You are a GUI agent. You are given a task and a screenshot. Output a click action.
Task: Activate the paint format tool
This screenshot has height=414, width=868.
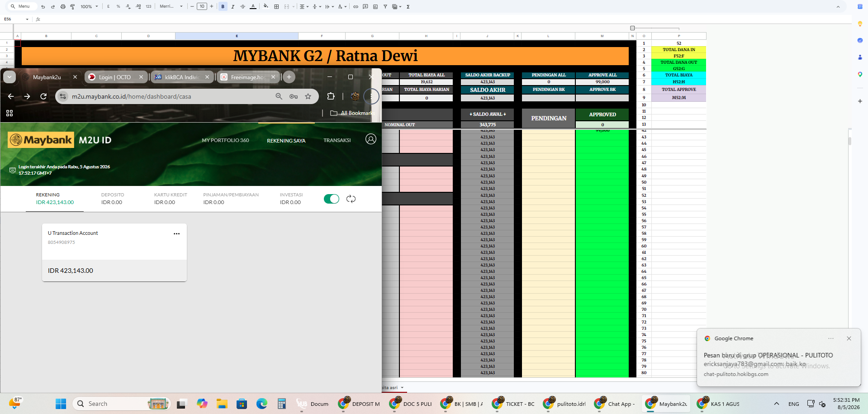(x=72, y=7)
